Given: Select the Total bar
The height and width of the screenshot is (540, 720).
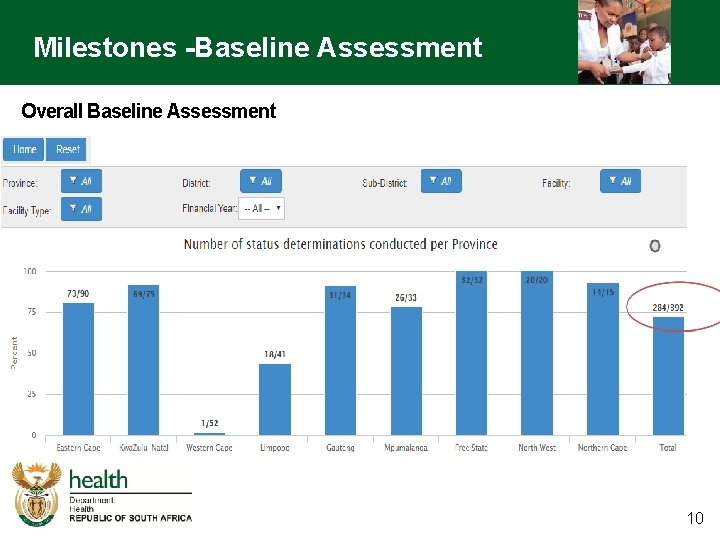Looking at the screenshot, I should click(669, 376).
